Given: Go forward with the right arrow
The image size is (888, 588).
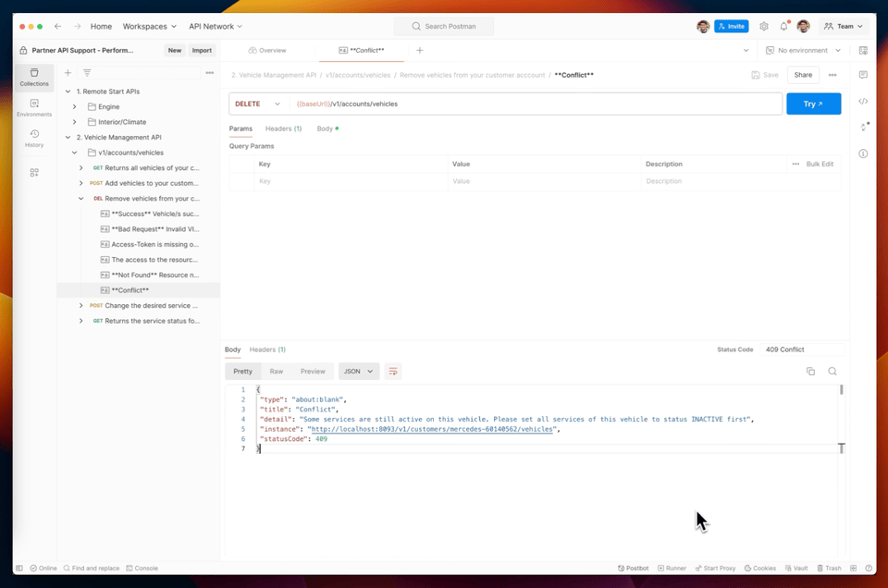Looking at the screenshot, I should point(77,26).
